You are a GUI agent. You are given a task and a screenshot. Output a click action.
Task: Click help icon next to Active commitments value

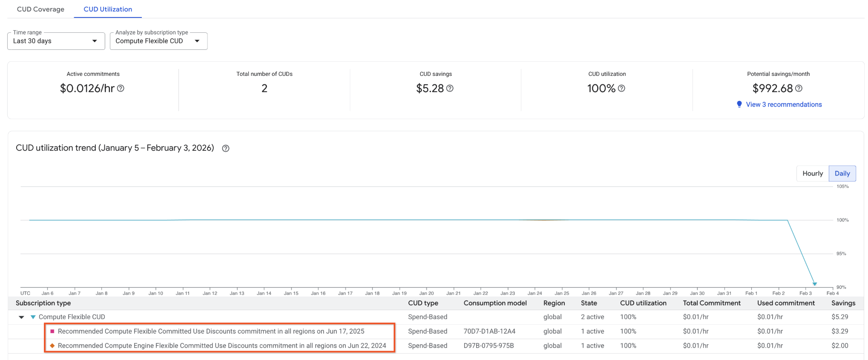(121, 88)
